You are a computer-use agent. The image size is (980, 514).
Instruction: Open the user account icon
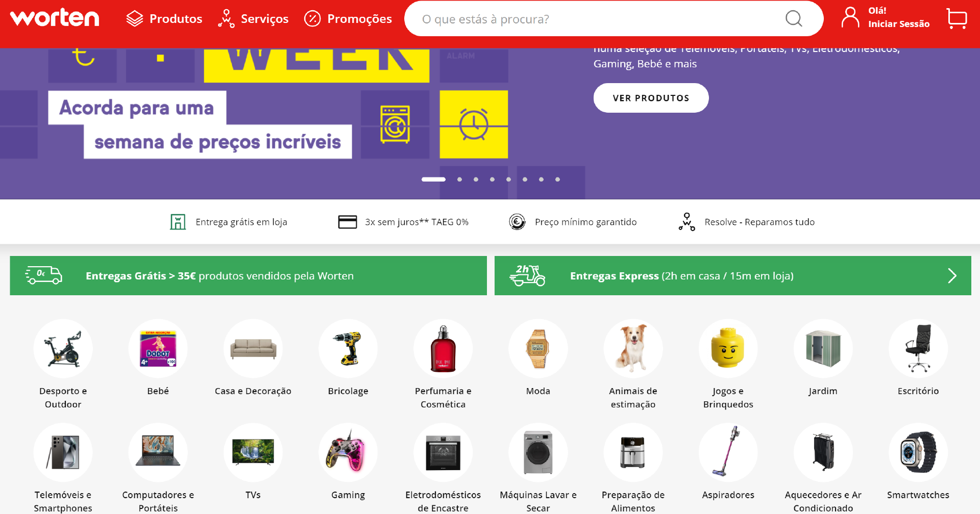point(850,18)
